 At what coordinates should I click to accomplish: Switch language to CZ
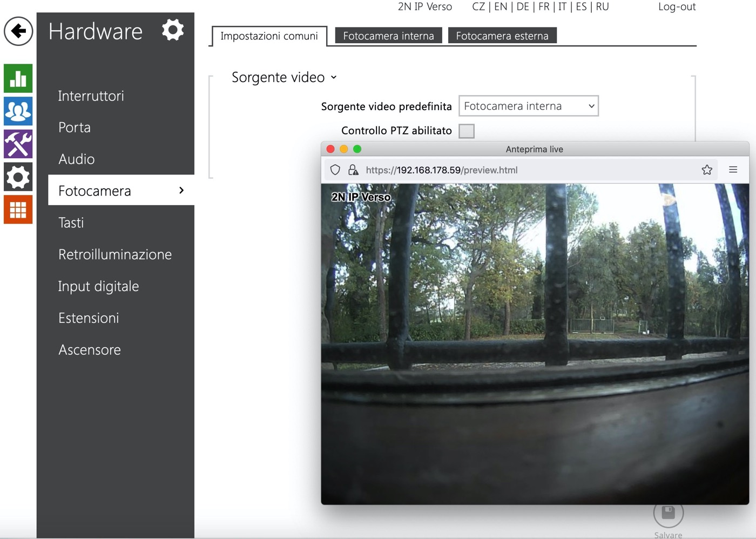478,6
